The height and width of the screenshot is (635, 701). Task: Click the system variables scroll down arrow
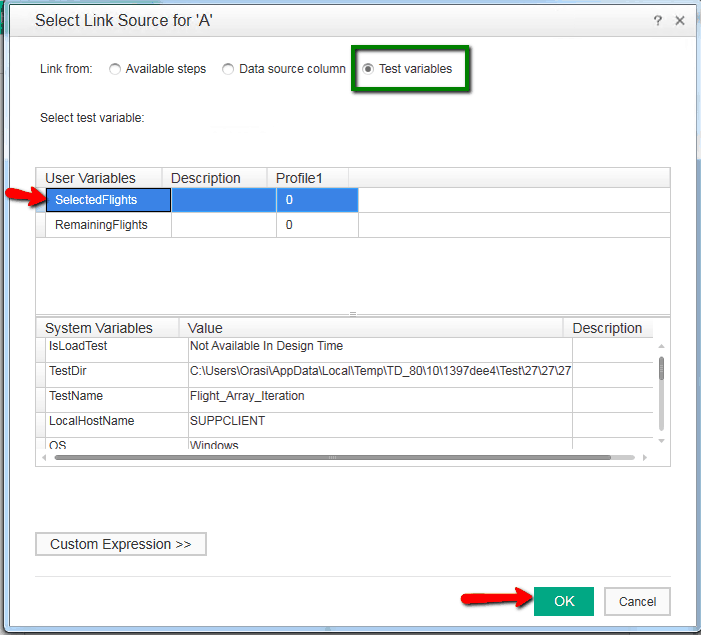[661, 441]
